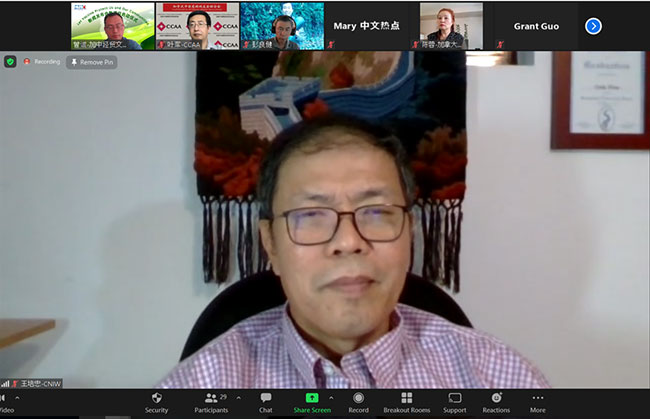Show next participants with blue arrow
The image size is (650, 419).
(593, 26)
